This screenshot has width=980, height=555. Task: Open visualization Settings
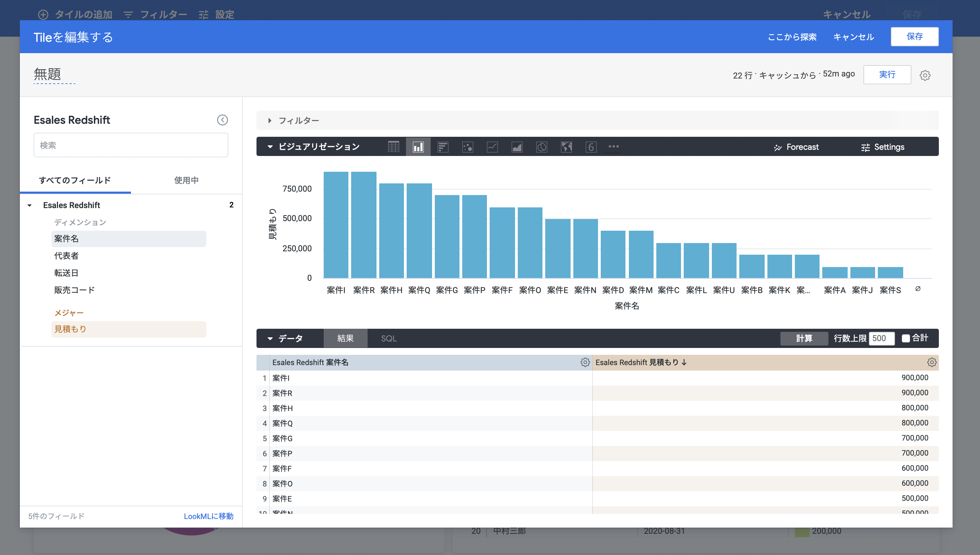coord(882,147)
